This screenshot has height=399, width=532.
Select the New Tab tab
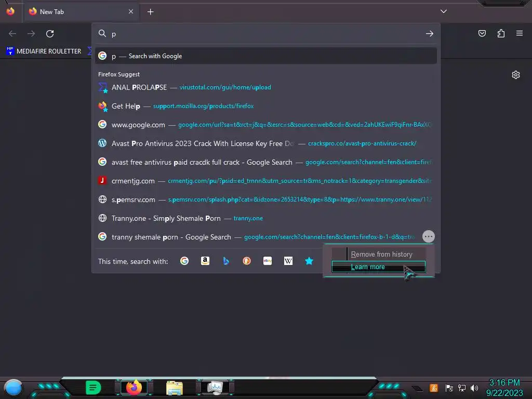82,12
